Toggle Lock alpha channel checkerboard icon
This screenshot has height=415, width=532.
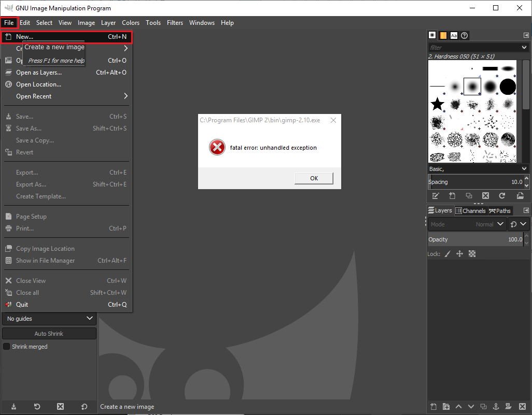coord(472,254)
